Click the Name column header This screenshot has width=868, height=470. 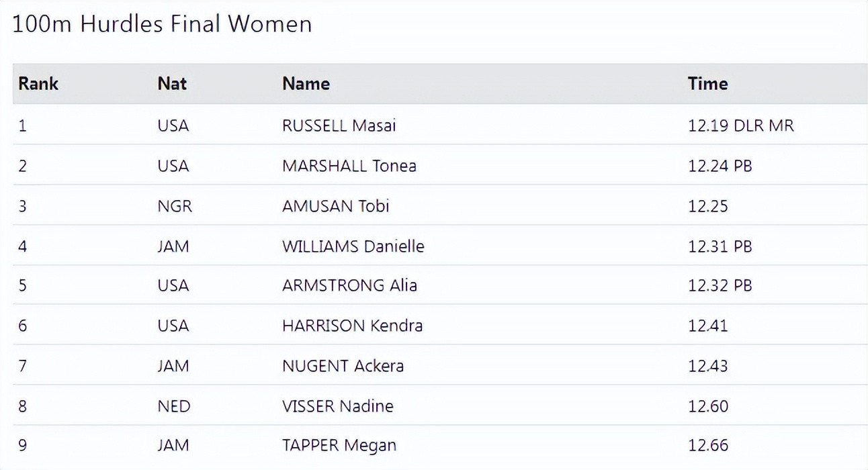tap(306, 84)
